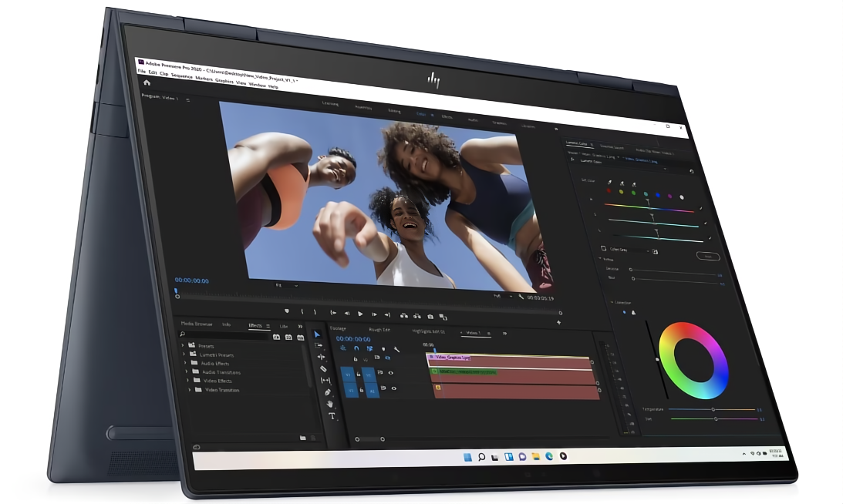Switch to the Media Browser tab
Screen dimensions: 843x504
click(x=196, y=324)
